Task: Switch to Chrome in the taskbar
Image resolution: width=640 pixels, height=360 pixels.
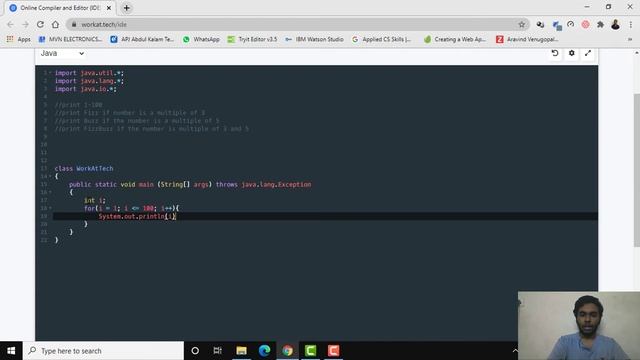Action: [x=287, y=351]
